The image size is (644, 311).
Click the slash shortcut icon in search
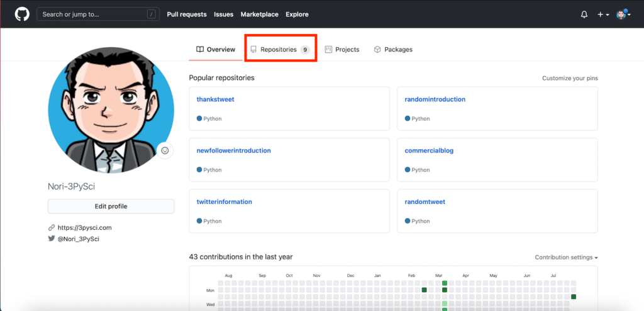[151, 14]
